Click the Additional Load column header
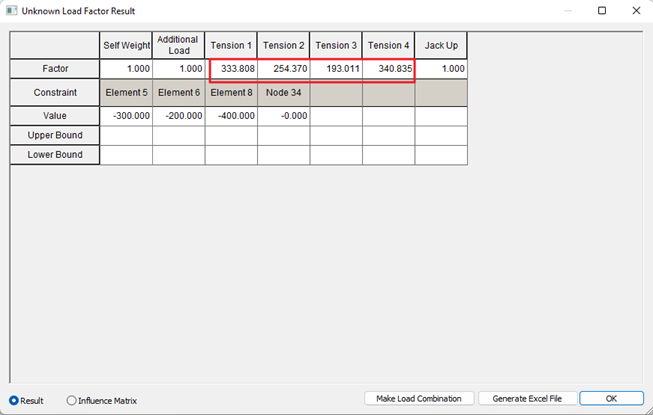 [x=178, y=45]
